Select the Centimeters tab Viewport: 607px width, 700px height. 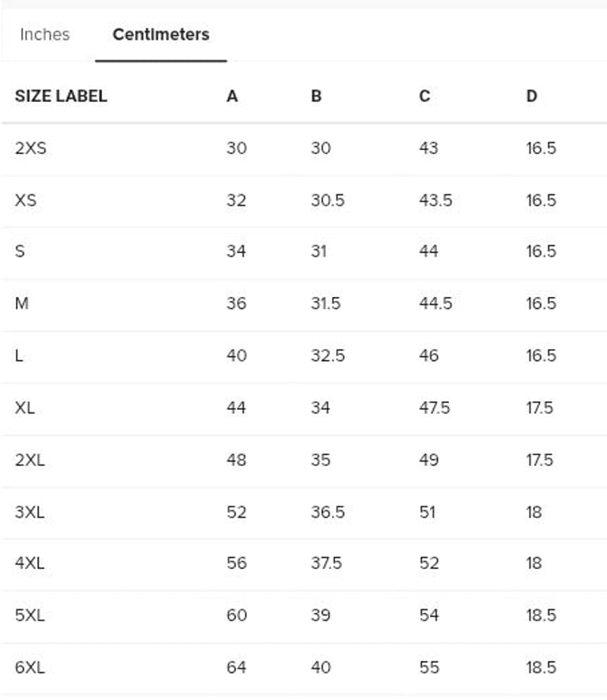(x=160, y=35)
